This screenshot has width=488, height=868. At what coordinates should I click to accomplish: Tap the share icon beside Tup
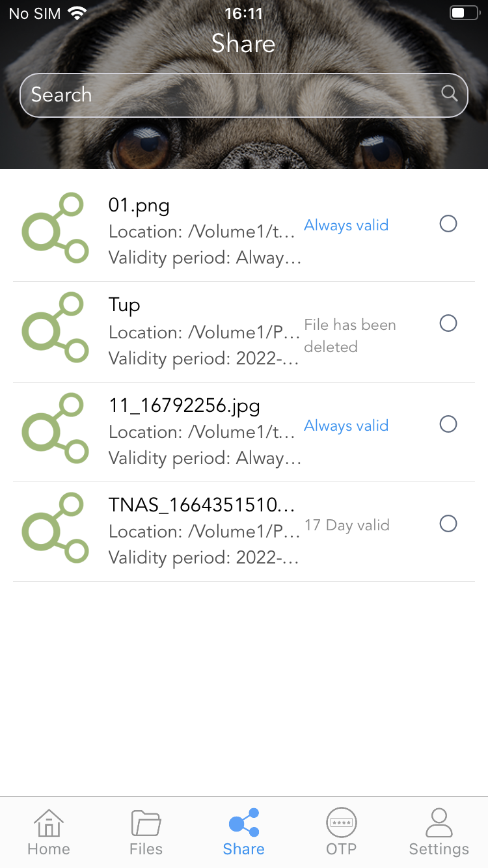(x=55, y=327)
